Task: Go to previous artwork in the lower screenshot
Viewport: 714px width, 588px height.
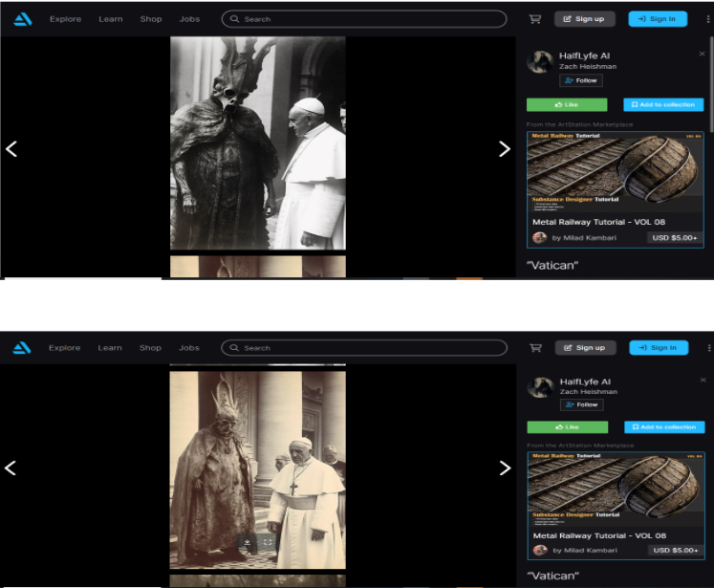Action: pos(11,468)
